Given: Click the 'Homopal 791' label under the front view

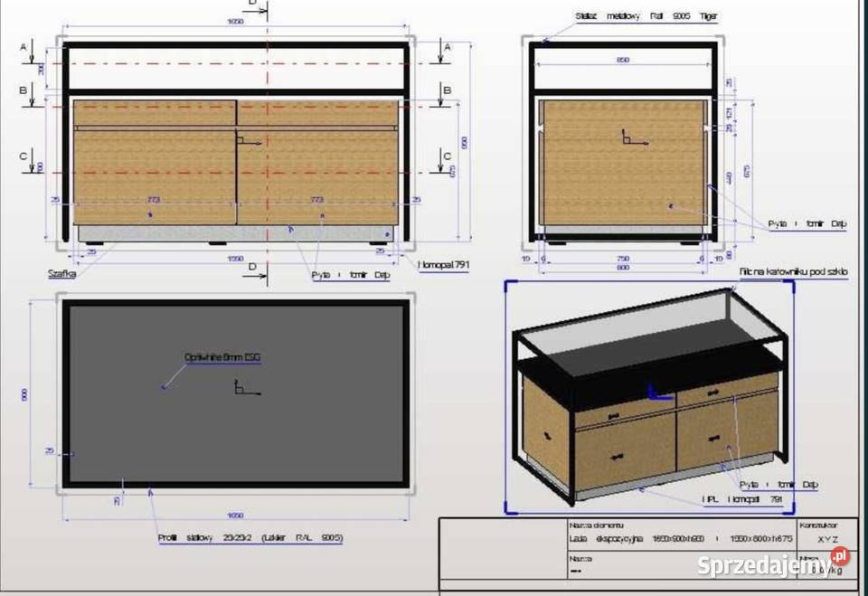Looking at the screenshot, I should (x=442, y=264).
